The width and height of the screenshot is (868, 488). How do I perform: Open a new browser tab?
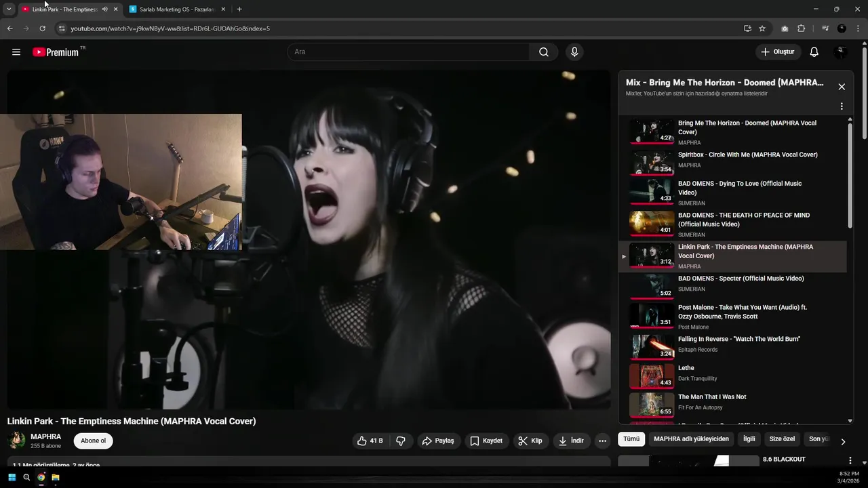(239, 9)
